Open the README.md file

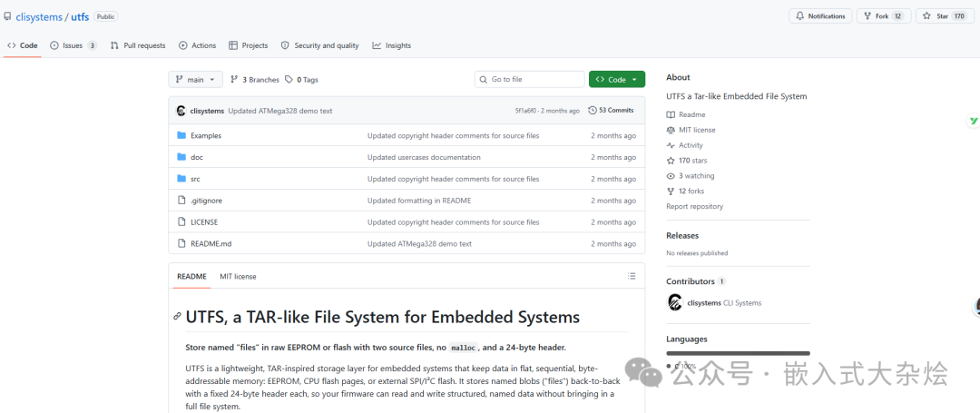tap(211, 243)
